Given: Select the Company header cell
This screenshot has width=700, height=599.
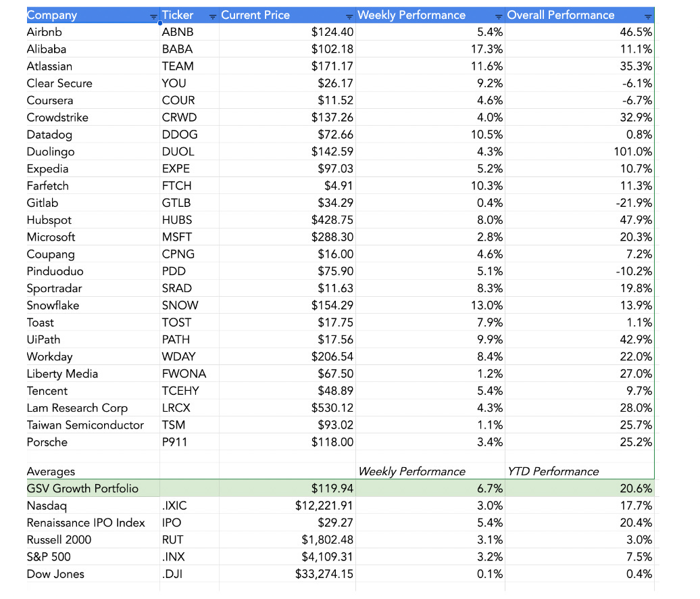Looking at the screenshot, I should 93,15.
